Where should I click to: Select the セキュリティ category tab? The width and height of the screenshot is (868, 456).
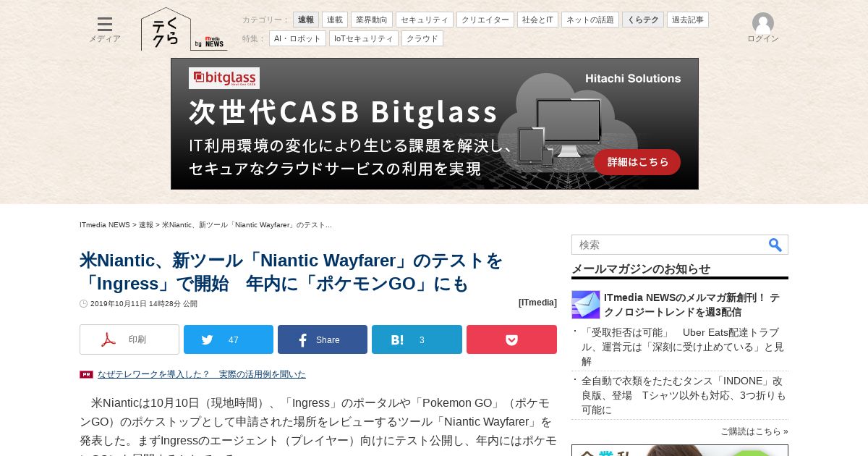tap(425, 20)
